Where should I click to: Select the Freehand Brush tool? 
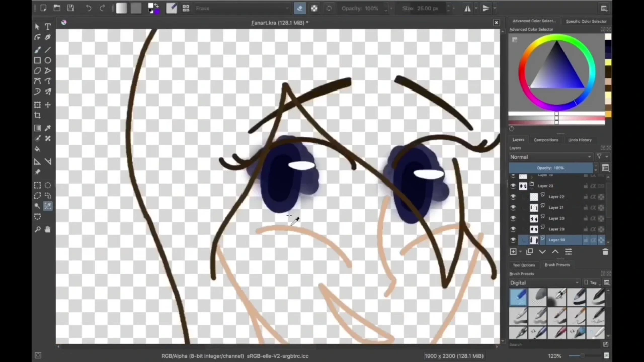pos(37,49)
